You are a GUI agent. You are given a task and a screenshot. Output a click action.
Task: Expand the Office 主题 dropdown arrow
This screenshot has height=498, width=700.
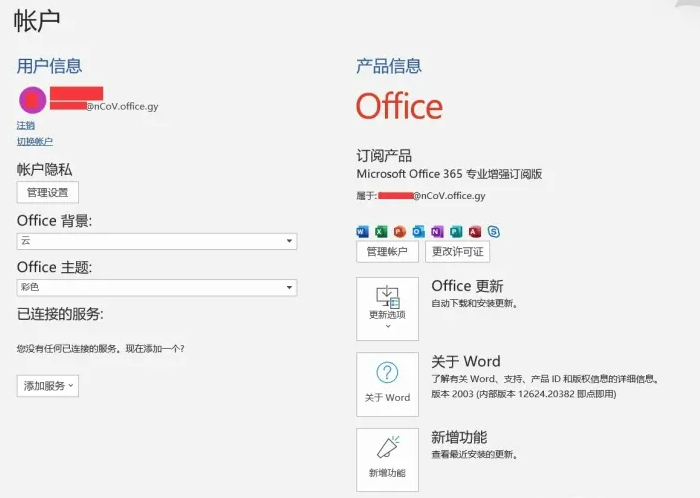coord(289,287)
